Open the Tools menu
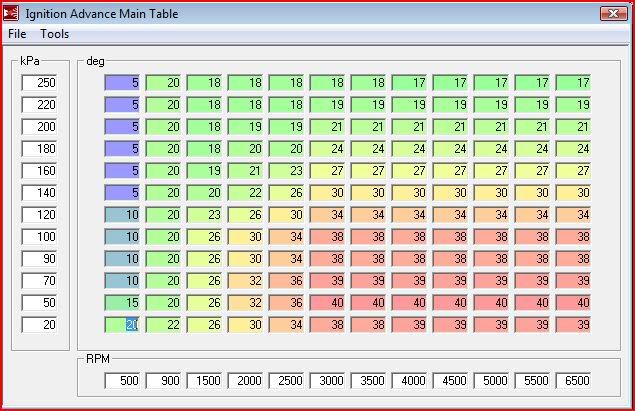The width and height of the screenshot is (635, 411). click(x=55, y=33)
